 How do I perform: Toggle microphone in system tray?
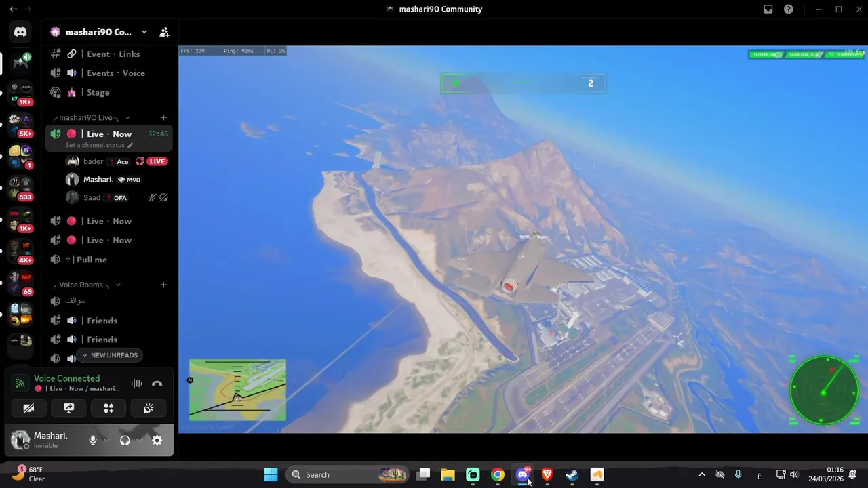pyautogui.click(x=738, y=474)
